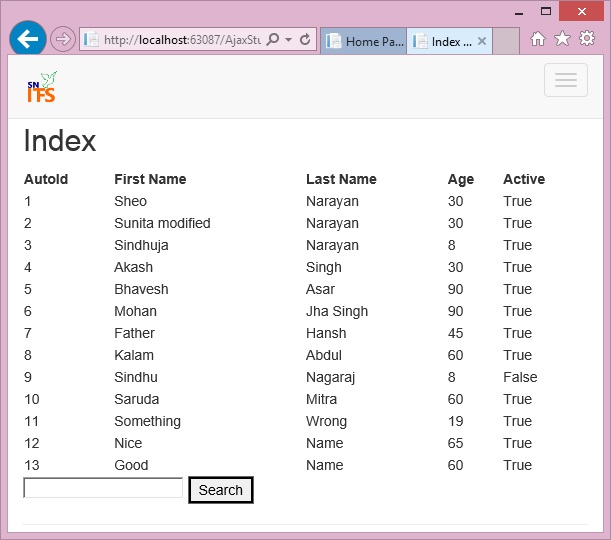This screenshot has height=540, width=611.
Task: Click age 19 in Something row
Action: (455, 421)
